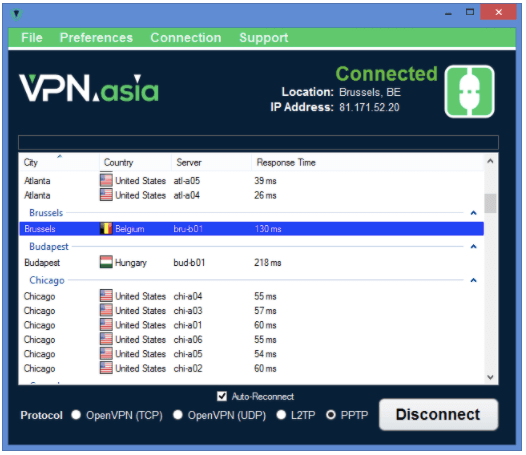
Task: Click US flag next to chi-a03
Action: (106, 310)
